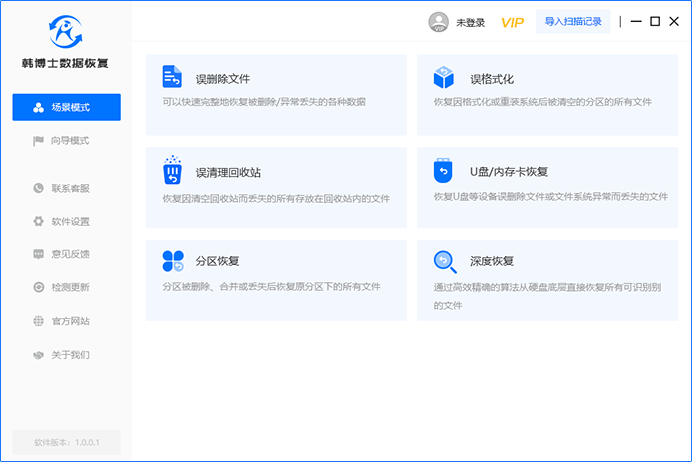
Task: Click the 官方网站 globe icon
Action: point(38,321)
